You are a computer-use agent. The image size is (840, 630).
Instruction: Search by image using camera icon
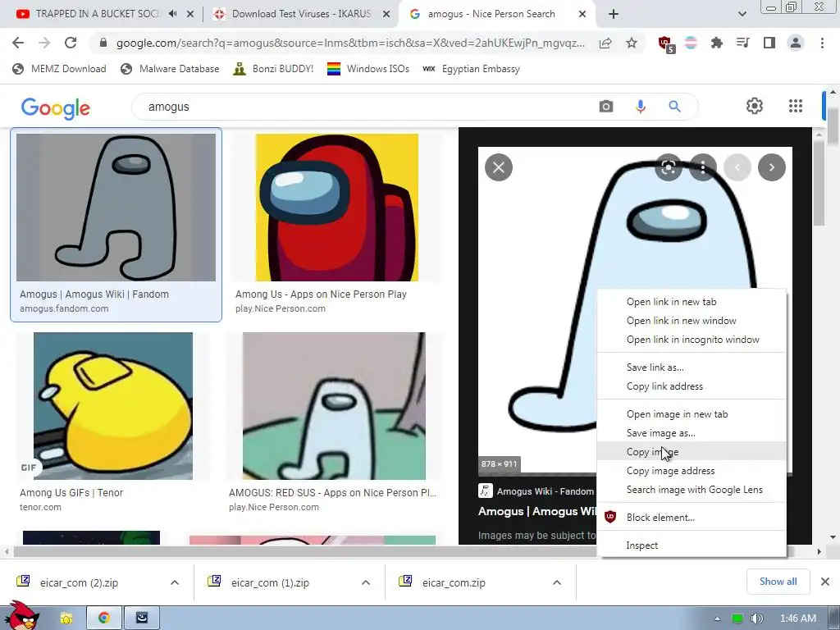tap(606, 107)
